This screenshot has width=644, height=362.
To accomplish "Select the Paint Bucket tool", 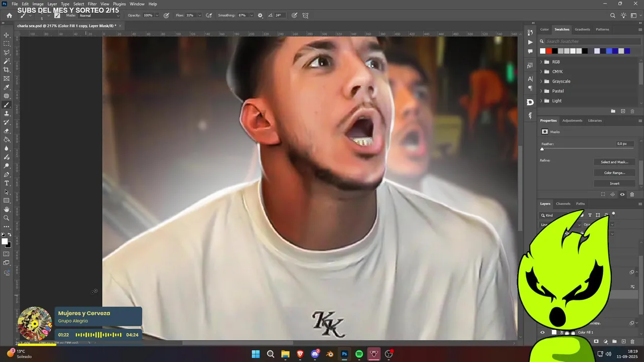I will (x=7, y=140).
